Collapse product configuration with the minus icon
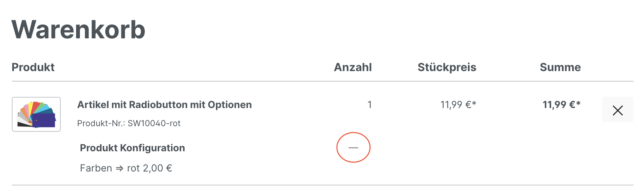 pyautogui.click(x=353, y=147)
